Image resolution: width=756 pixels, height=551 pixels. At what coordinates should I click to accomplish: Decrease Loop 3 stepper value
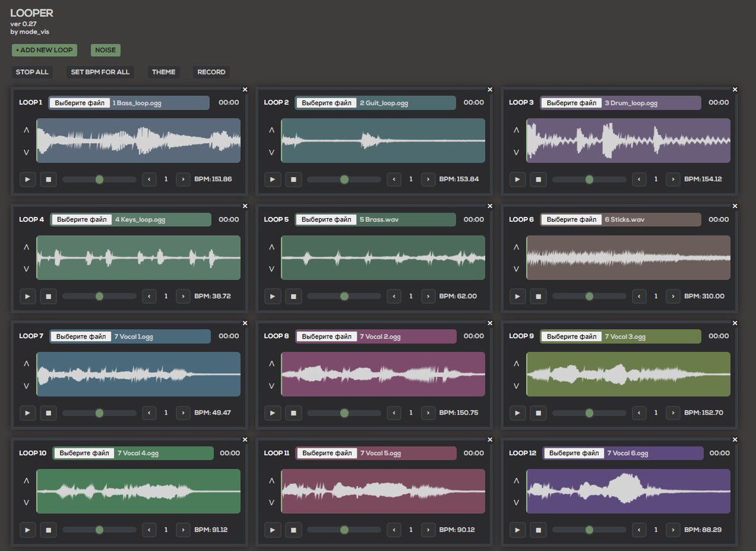(639, 180)
